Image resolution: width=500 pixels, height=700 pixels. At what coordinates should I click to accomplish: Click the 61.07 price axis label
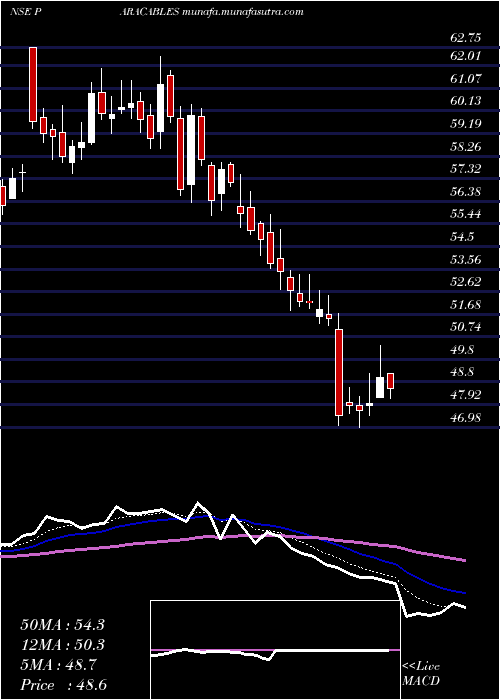(x=466, y=79)
